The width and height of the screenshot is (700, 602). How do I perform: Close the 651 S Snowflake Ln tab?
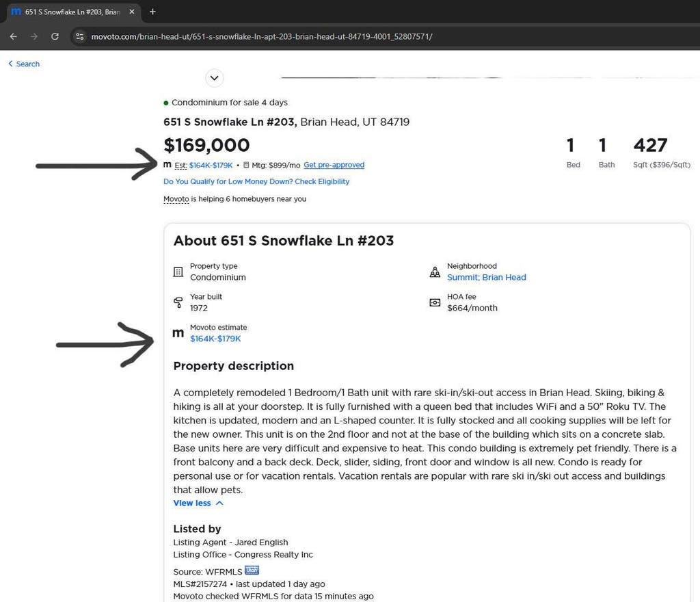click(x=132, y=12)
